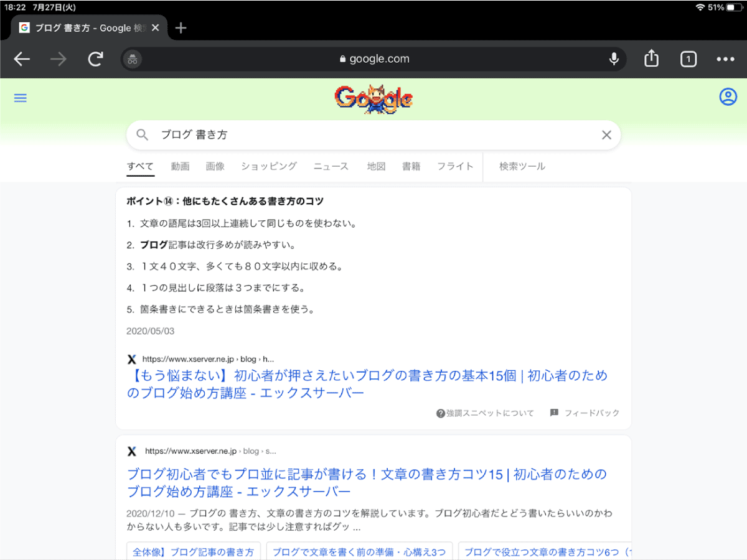Click snippet item ブログ記事は改行多めが読みやすい
The width and height of the screenshot is (747, 560).
(x=218, y=245)
